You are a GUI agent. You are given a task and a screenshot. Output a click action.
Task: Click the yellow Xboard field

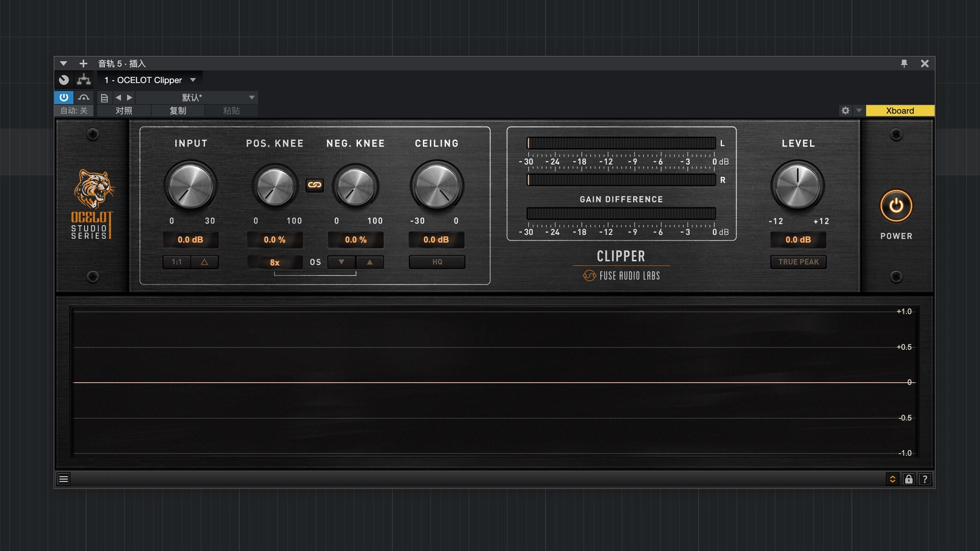tap(900, 111)
